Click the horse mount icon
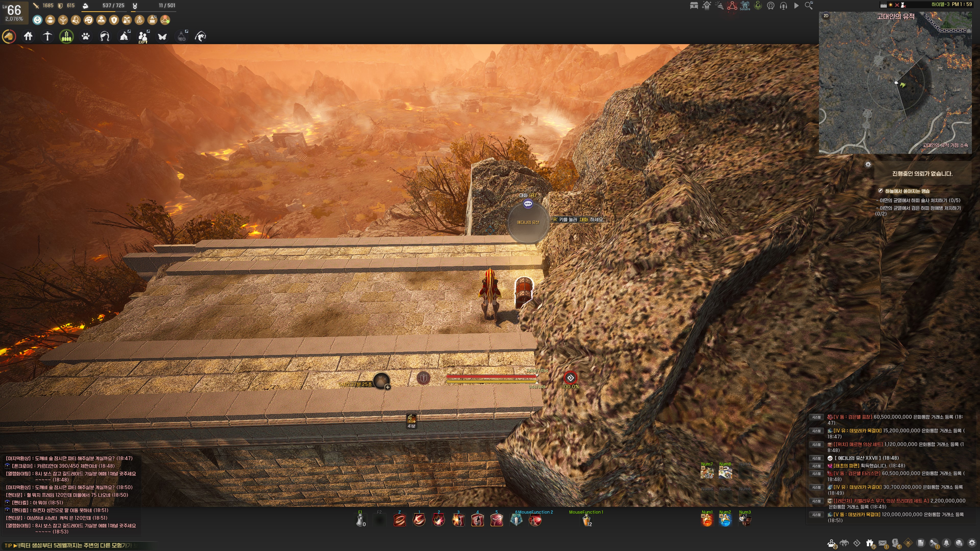This screenshot has height=551, width=980. tap(9, 36)
